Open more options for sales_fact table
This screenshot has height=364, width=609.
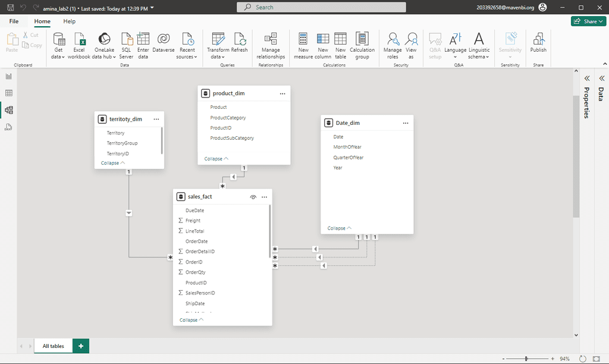click(264, 197)
